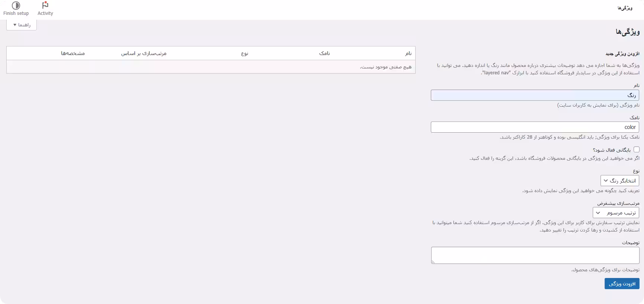Expand the راهنما help tab
The width and height of the screenshot is (644, 304).
pos(22,25)
